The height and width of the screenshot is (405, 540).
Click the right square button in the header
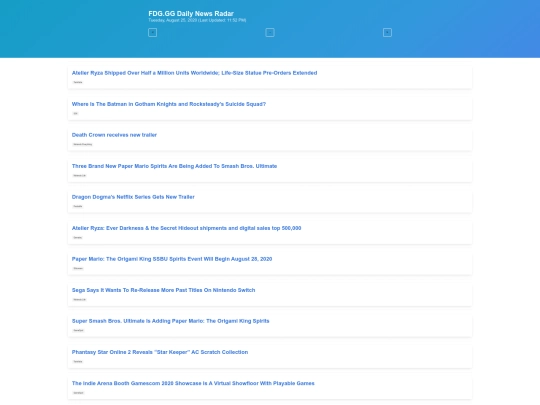(x=387, y=33)
